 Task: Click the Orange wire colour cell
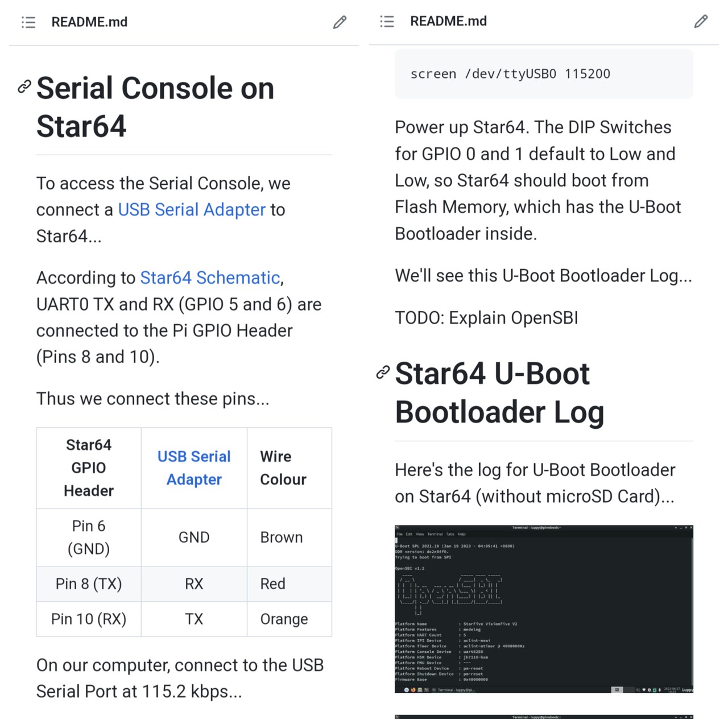coord(284,619)
